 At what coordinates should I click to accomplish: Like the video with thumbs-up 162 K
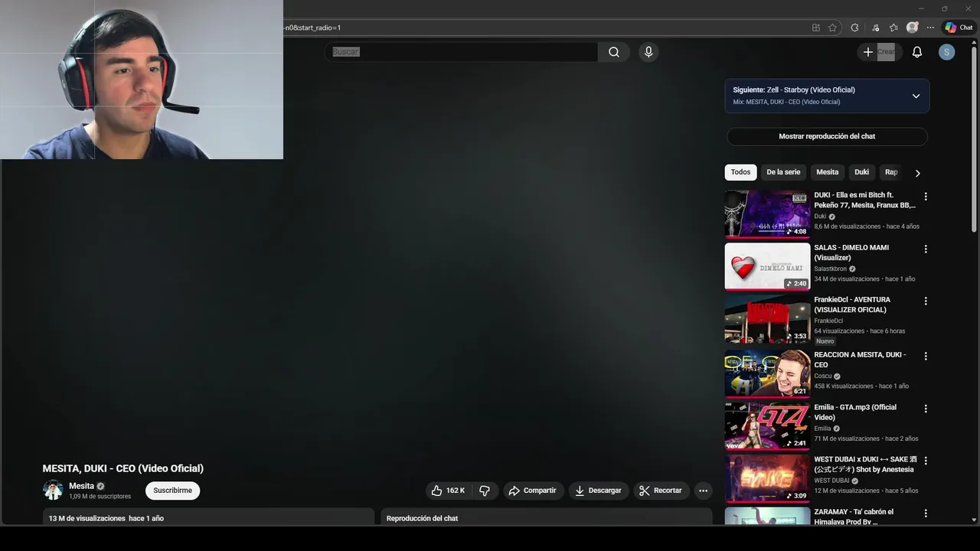tap(448, 491)
